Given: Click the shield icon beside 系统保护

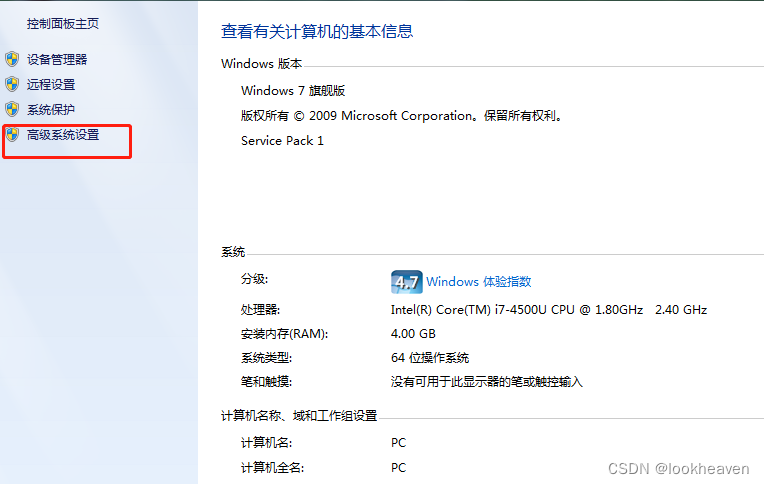Looking at the screenshot, I should [12, 109].
